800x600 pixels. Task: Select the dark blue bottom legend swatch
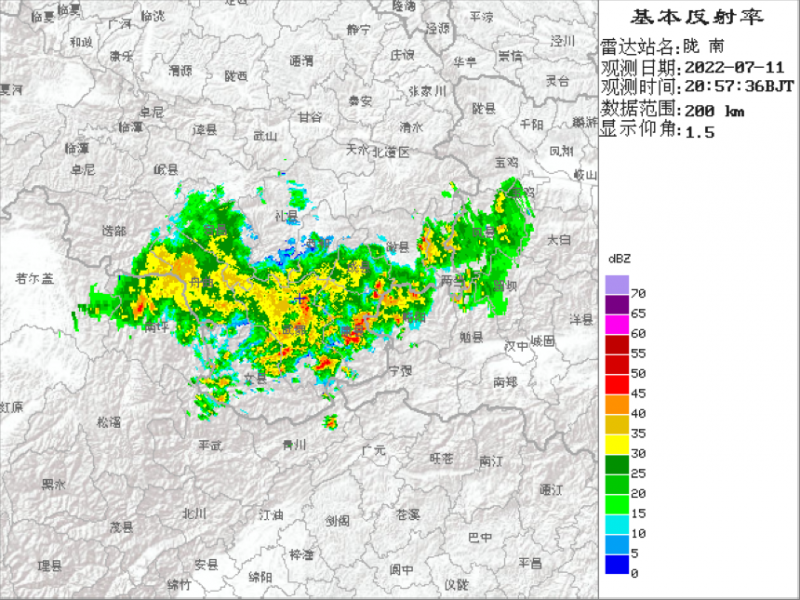(616, 564)
